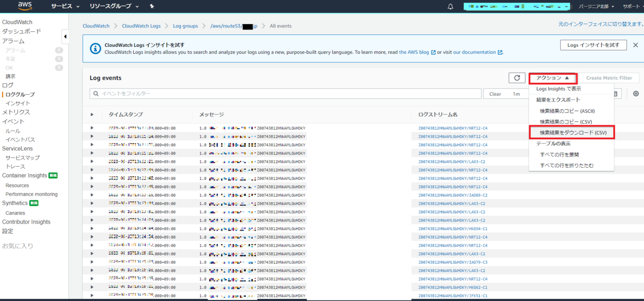
Task: Open メトリクス in the sidebar
Action: click(x=16, y=112)
